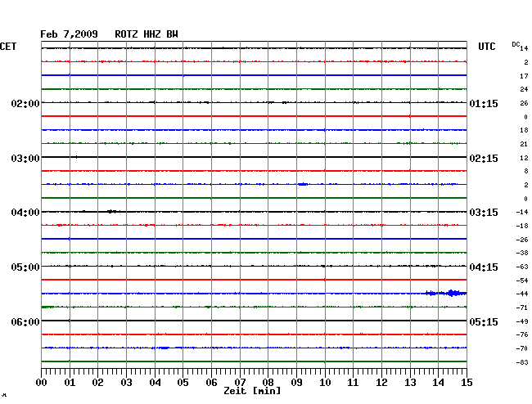The width and height of the screenshot is (532, 404).
Task: Select minute tick label 03
Action: pyautogui.click(x=126, y=383)
